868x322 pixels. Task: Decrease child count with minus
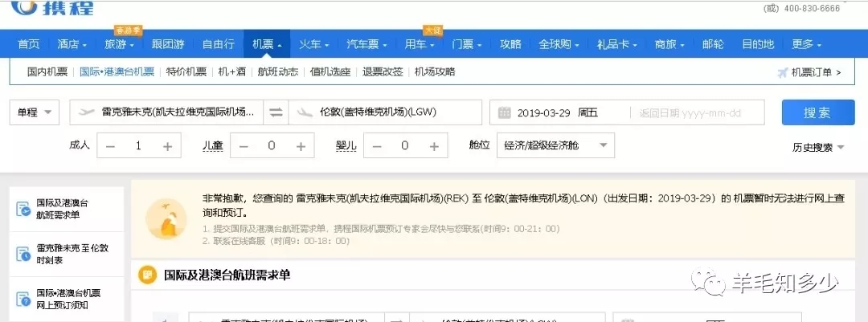pyautogui.click(x=244, y=146)
